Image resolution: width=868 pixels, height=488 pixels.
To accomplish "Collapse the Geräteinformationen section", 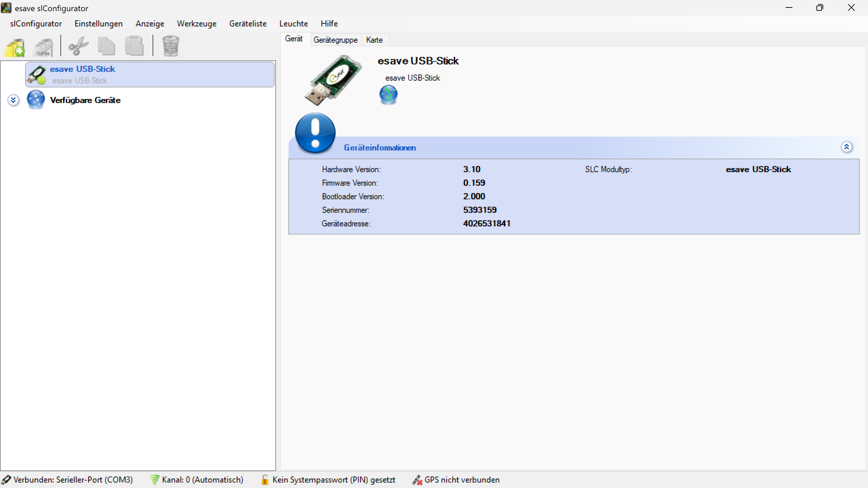I will (847, 147).
